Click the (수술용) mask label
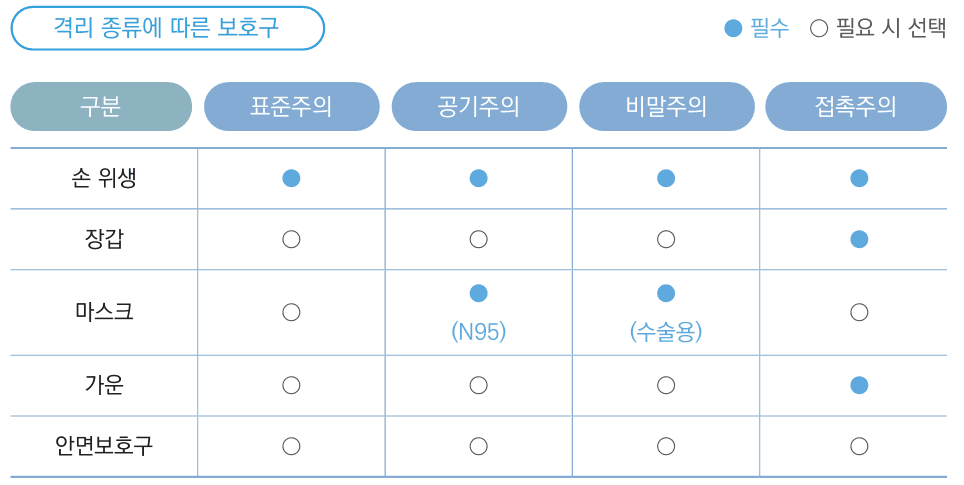Screen dimensions: 964x485 pos(666,332)
